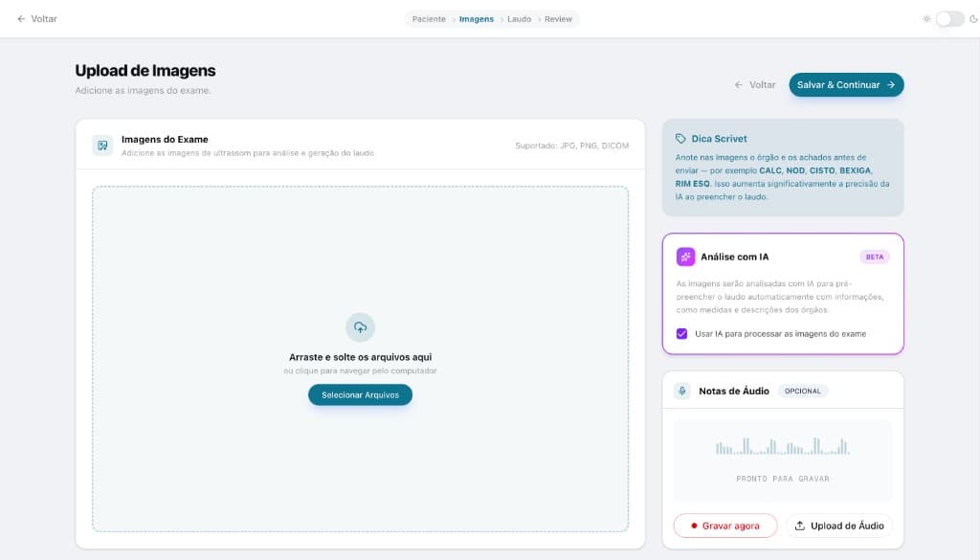Click the Dica Scrivet title
The image size is (980, 560).
click(x=719, y=139)
